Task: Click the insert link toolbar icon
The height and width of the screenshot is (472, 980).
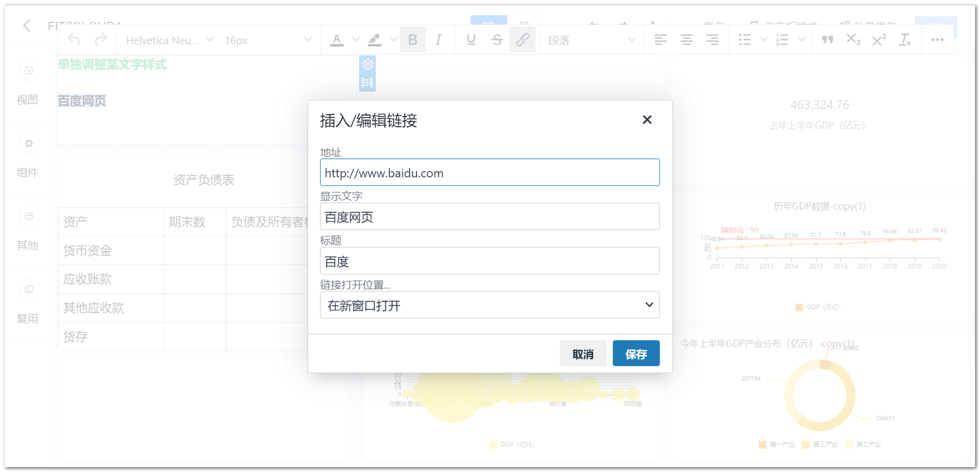Action: pos(522,40)
